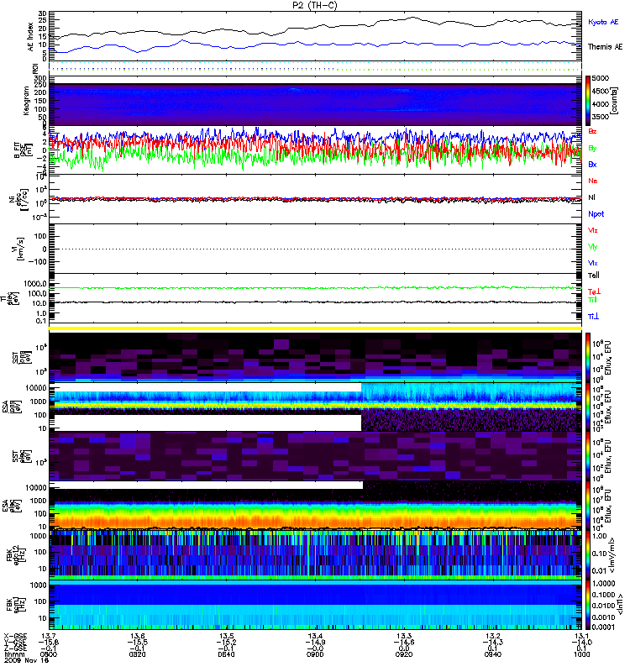The image size is (630, 672).
Task: Click the Keogram counts color bar
Action: point(588,100)
